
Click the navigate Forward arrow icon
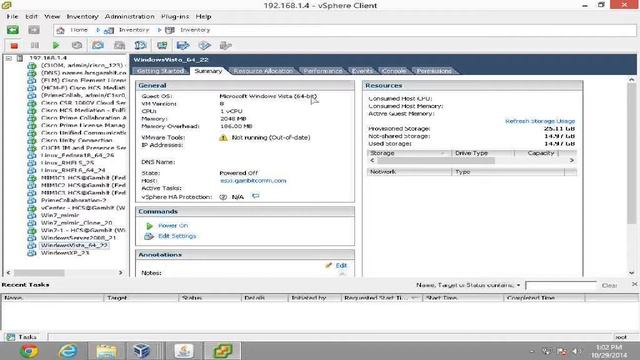coord(34,30)
